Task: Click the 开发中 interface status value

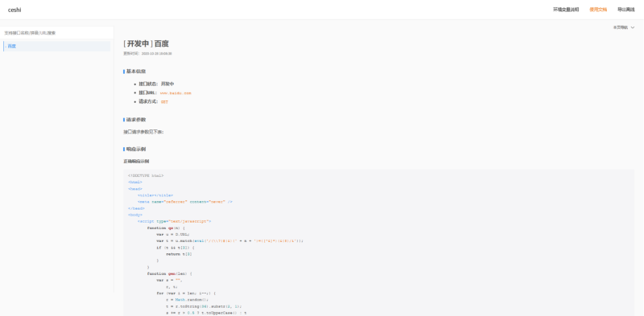Action: pos(167,84)
